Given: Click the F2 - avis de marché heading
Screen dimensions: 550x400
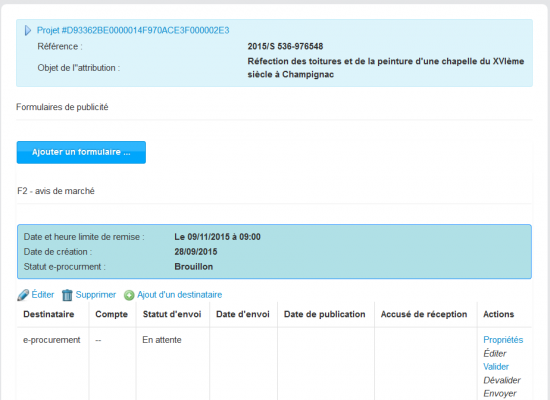Looking at the screenshot, I should point(56,191).
